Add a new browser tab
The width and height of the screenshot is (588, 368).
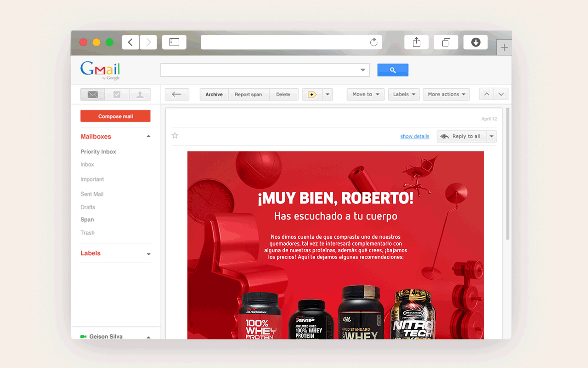[504, 47]
